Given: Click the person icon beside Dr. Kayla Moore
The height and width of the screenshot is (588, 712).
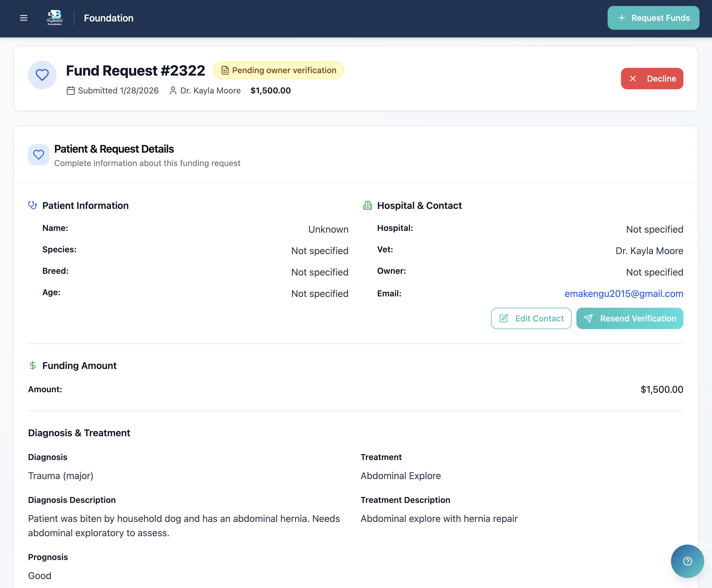Looking at the screenshot, I should pos(173,91).
